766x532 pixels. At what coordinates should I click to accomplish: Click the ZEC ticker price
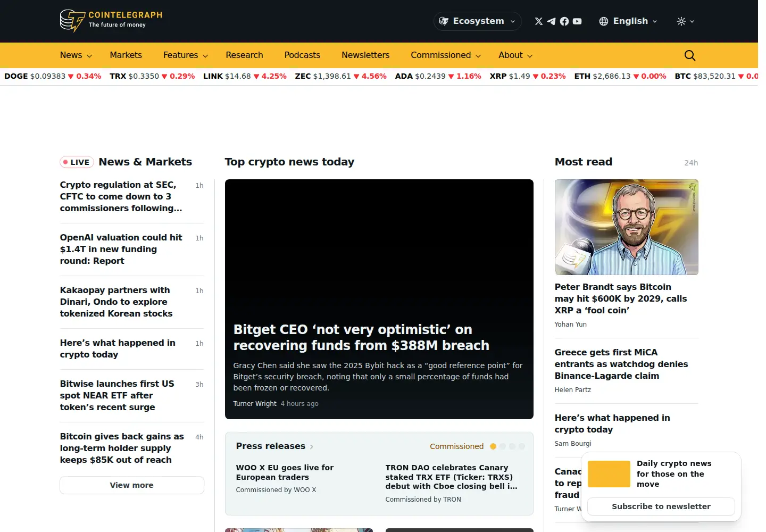click(x=332, y=76)
